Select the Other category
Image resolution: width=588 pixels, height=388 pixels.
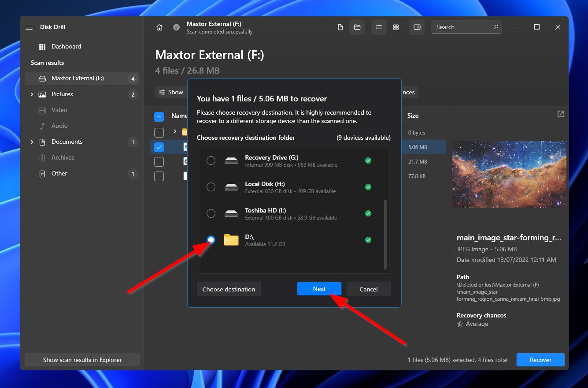pyautogui.click(x=82, y=174)
